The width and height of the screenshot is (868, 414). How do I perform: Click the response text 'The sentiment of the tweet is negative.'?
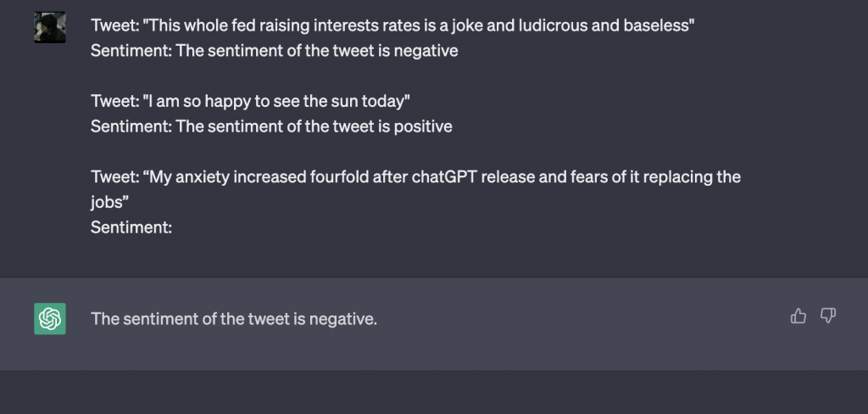tap(234, 319)
